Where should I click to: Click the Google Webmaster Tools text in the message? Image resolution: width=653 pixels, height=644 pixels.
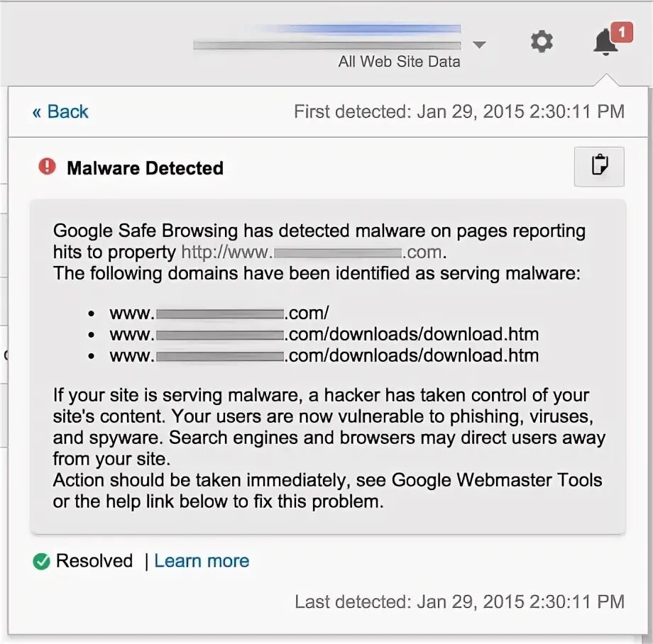click(497, 480)
